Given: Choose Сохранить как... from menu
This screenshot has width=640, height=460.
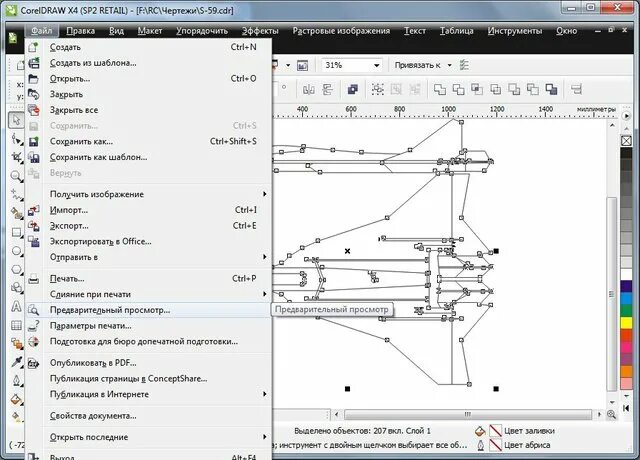Looking at the screenshot, I should pos(149,141).
